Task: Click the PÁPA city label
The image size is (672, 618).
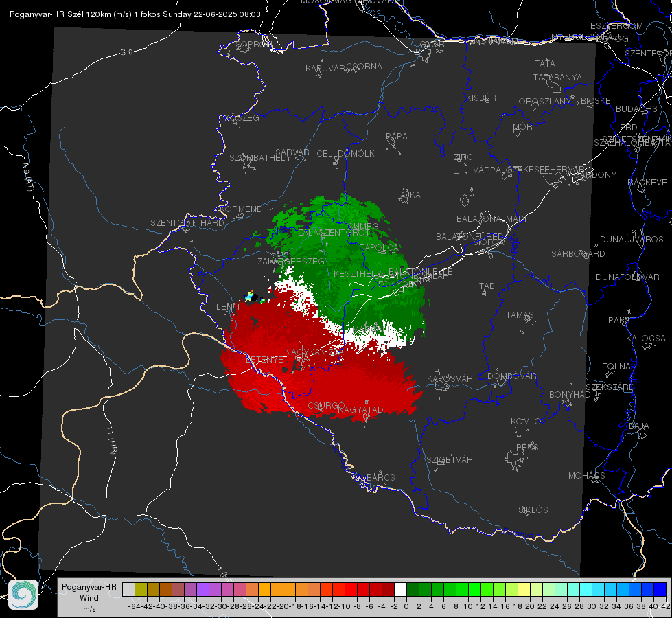Action: click(397, 137)
